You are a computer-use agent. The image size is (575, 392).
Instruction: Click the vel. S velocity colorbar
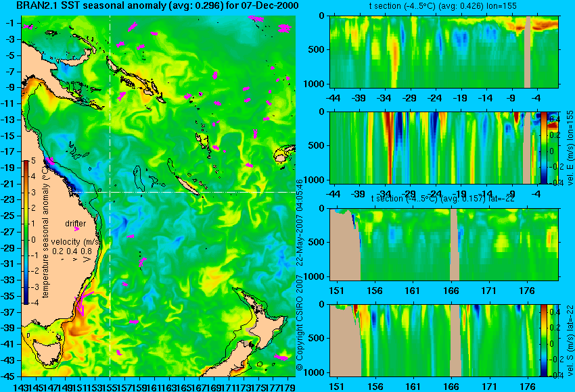[x=544, y=341]
